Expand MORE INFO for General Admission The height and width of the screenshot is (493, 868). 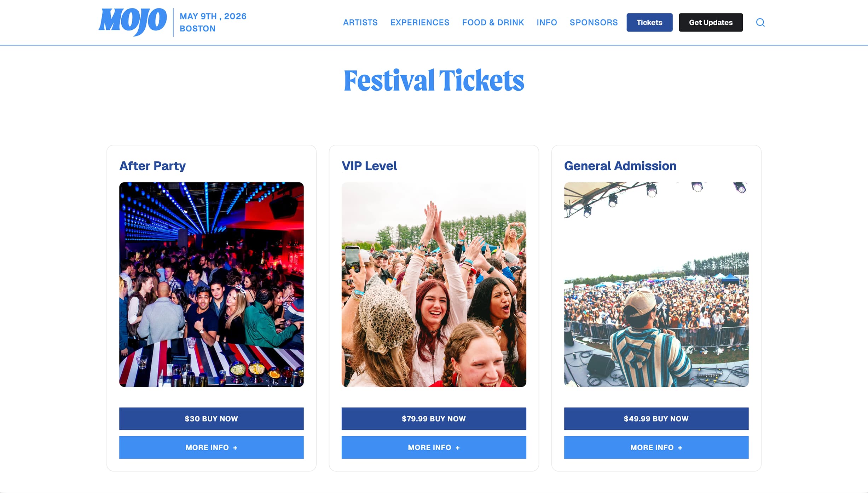[656, 447]
